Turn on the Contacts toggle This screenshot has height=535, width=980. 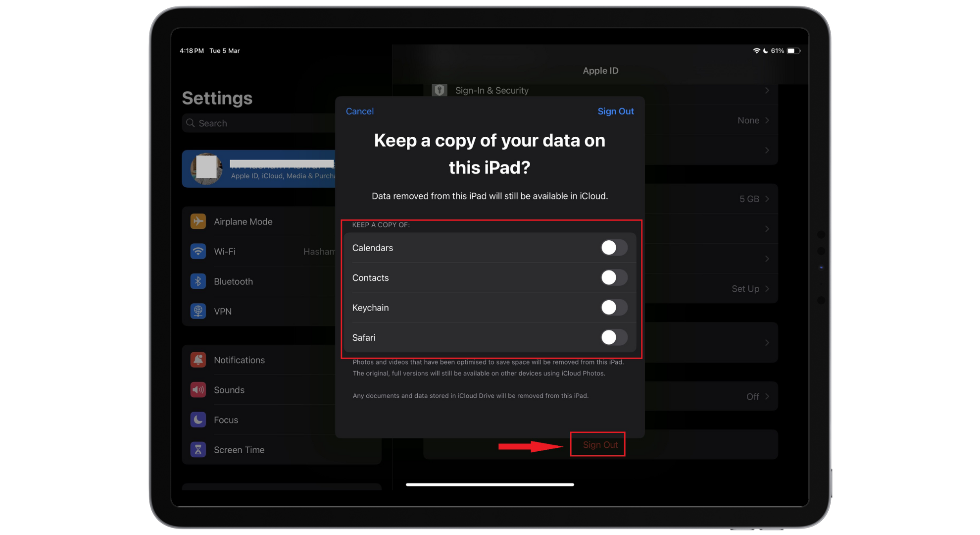point(614,277)
